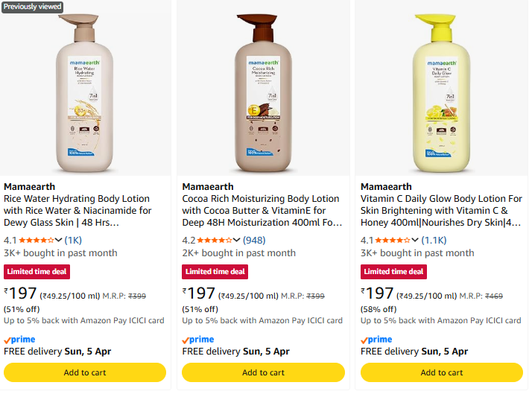This screenshot has height=394, width=532.
Task: Click the Prime logo under Cocoa Rich lotion
Action: [x=198, y=340]
